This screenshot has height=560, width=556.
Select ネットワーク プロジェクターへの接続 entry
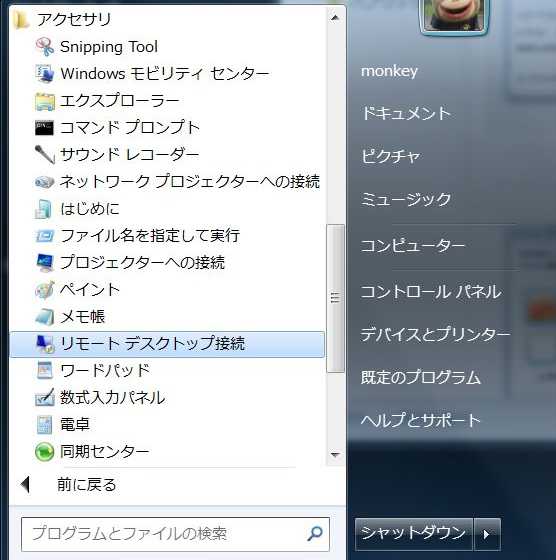[x=167, y=182]
